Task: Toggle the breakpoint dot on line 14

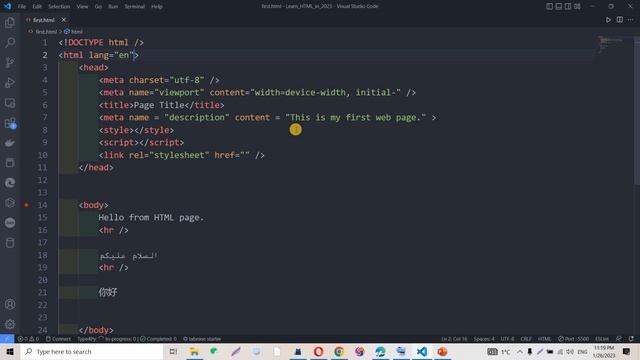Action: point(26,205)
